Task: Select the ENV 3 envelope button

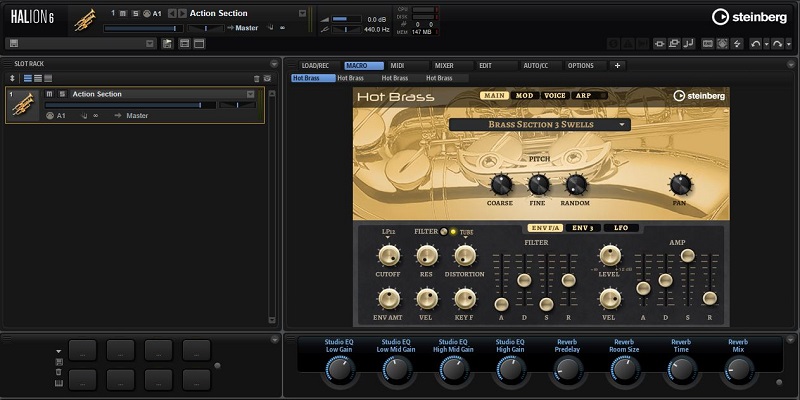Action: point(583,228)
